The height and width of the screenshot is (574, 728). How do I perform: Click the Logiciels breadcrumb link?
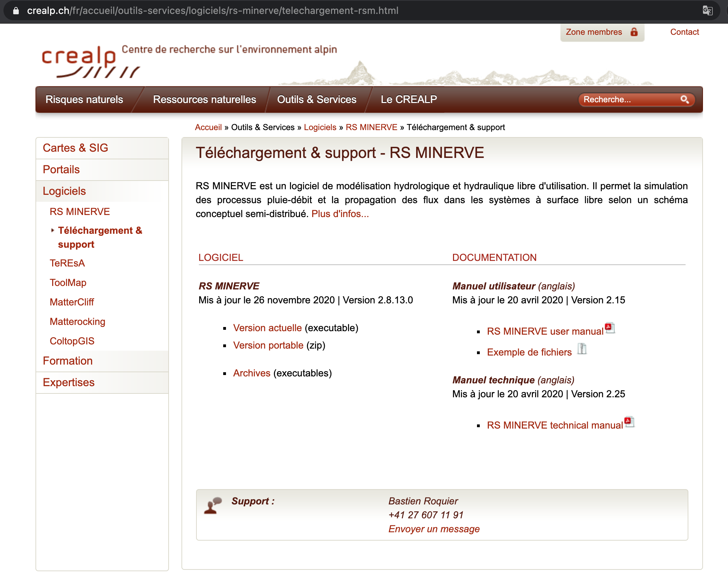pos(320,127)
